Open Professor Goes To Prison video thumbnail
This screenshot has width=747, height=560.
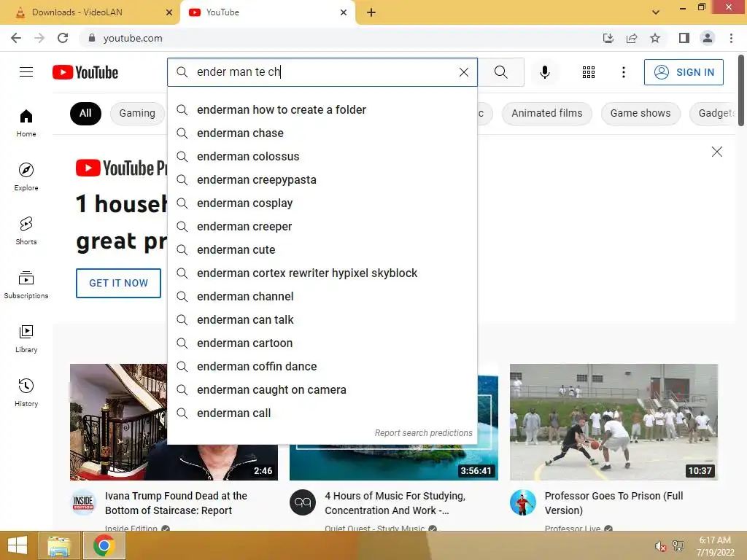pos(614,422)
